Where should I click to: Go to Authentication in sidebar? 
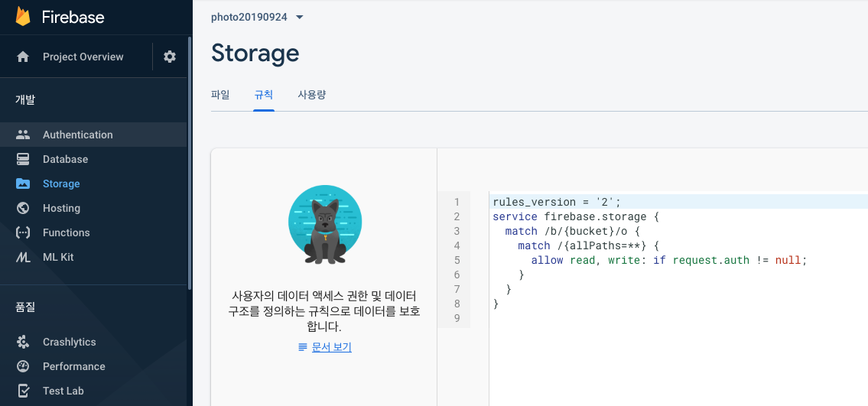tap(93, 135)
